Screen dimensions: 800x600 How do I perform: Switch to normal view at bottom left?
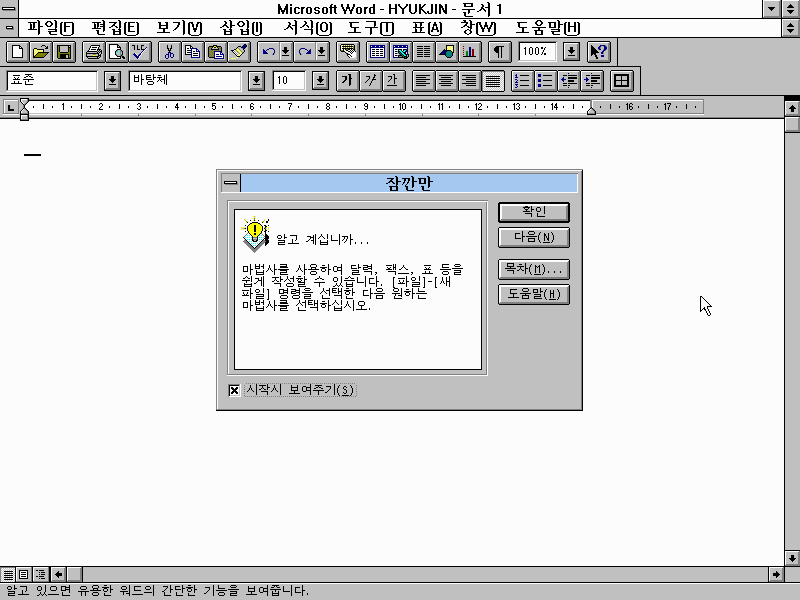pyautogui.click(x=8, y=574)
